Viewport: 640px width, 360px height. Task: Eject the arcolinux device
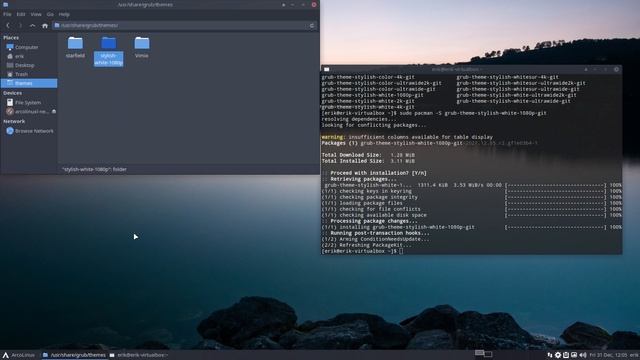point(54,111)
